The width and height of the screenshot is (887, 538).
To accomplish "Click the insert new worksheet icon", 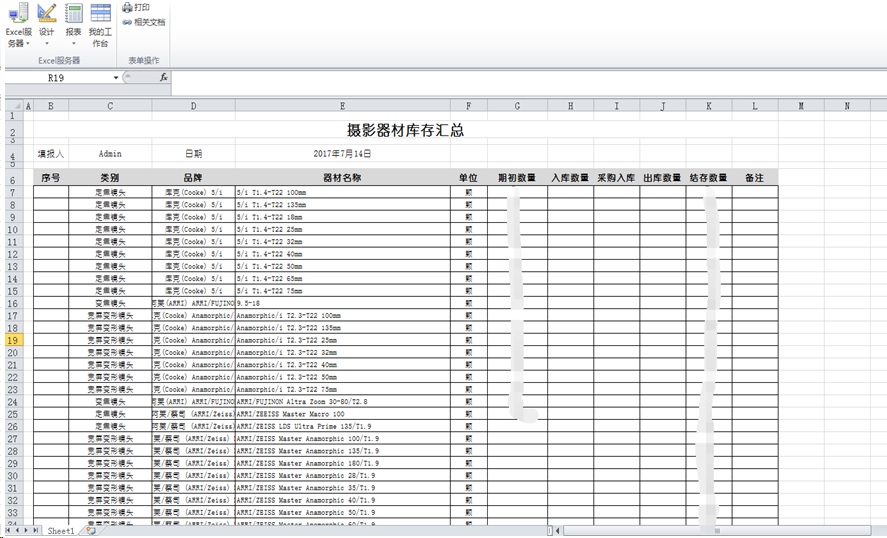I will pos(90,531).
